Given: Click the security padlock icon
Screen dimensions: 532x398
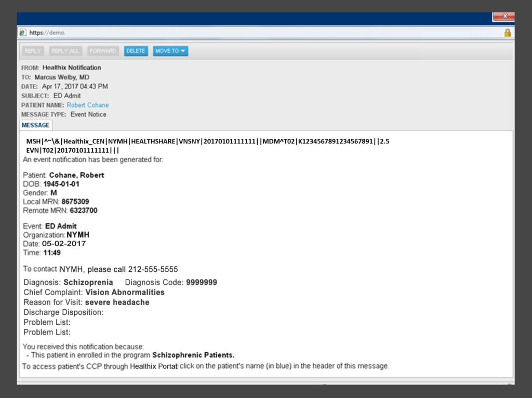Looking at the screenshot, I should pos(507,33).
